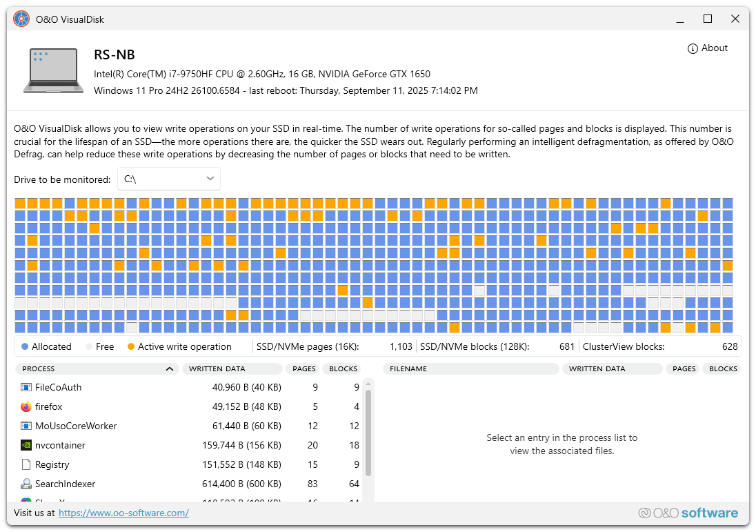Sort processes by Written Data column
The width and height of the screenshot is (756, 532).
click(232, 368)
